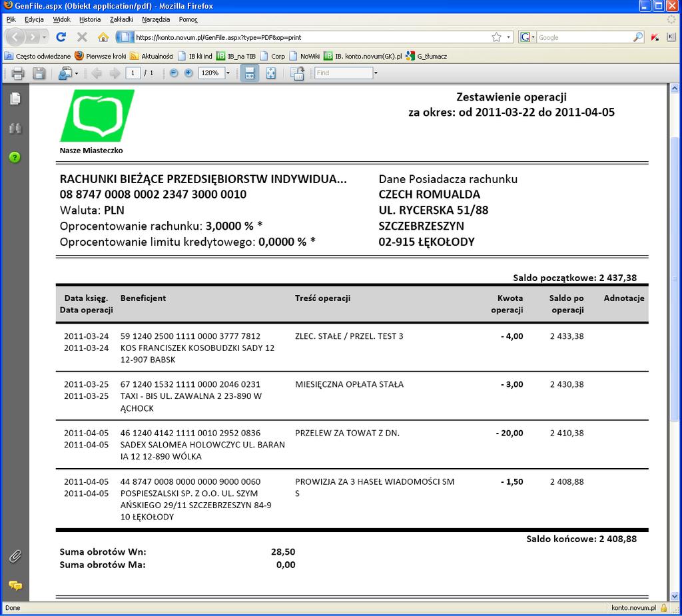Open the Pages panel in sidebar
Screen dimensions: 682x616
(x=15, y=99)
